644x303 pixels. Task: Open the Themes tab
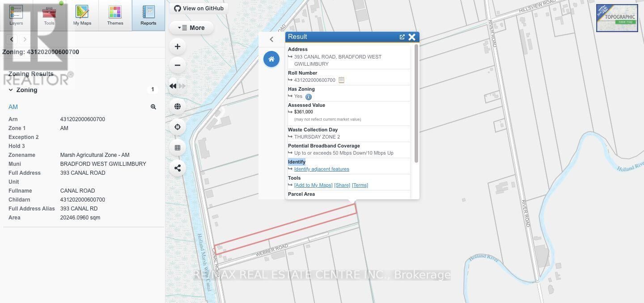[x=115, y=15]
